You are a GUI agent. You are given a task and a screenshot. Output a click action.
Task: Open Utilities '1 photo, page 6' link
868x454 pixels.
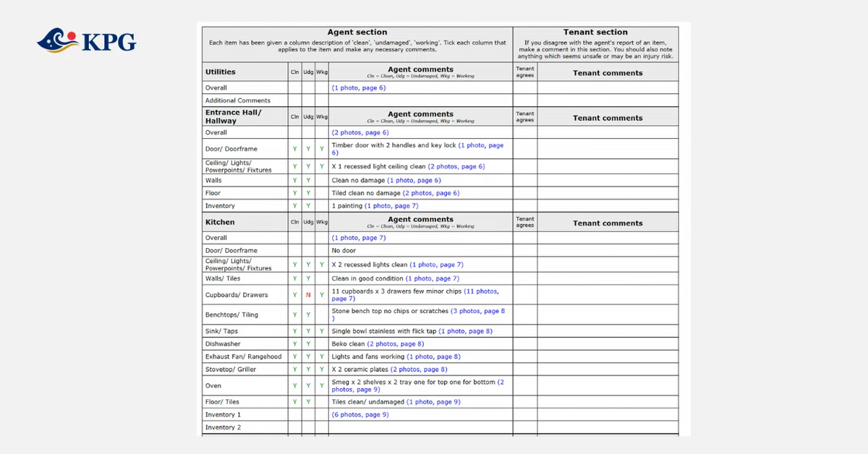[359, 87]
